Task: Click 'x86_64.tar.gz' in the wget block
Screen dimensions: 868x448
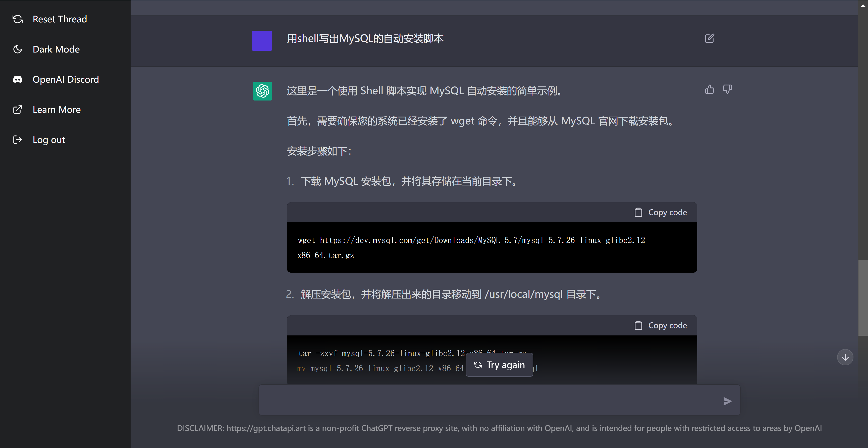Action: click(x=325, y=256)
